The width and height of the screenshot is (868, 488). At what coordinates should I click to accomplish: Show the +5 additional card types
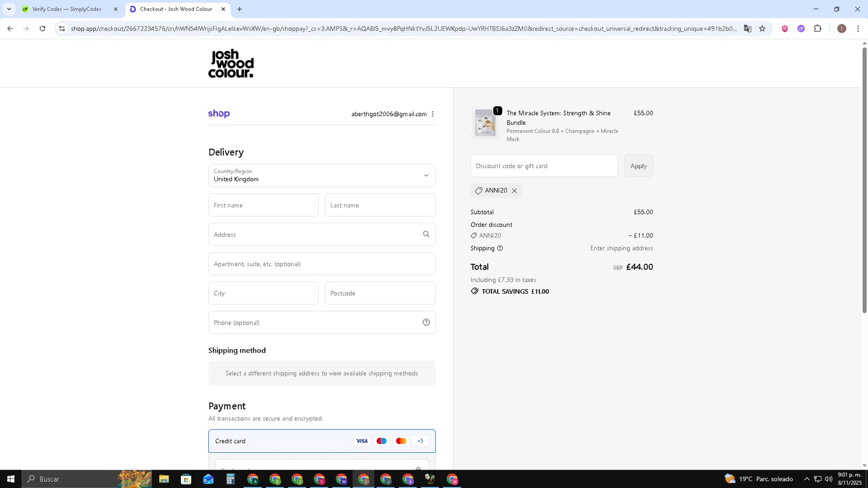pos(420,441)
